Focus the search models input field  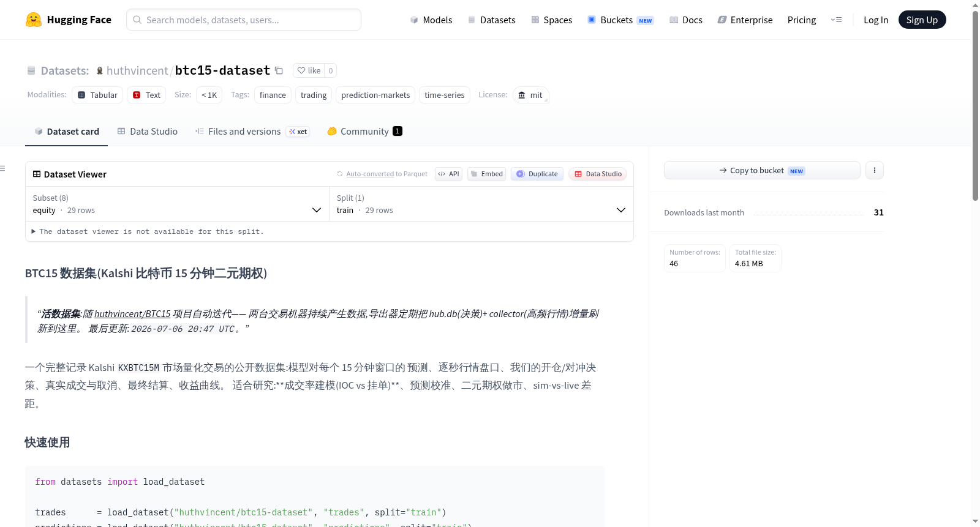(x=244, y=20)
